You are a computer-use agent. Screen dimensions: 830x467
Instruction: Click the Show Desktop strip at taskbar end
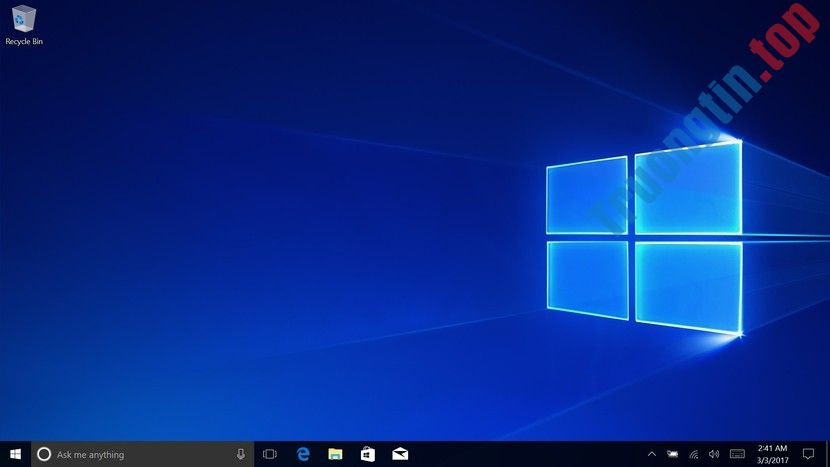827,454
